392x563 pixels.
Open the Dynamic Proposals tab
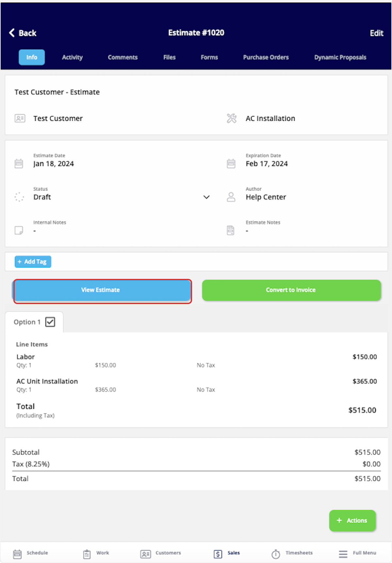pos(340,57)
